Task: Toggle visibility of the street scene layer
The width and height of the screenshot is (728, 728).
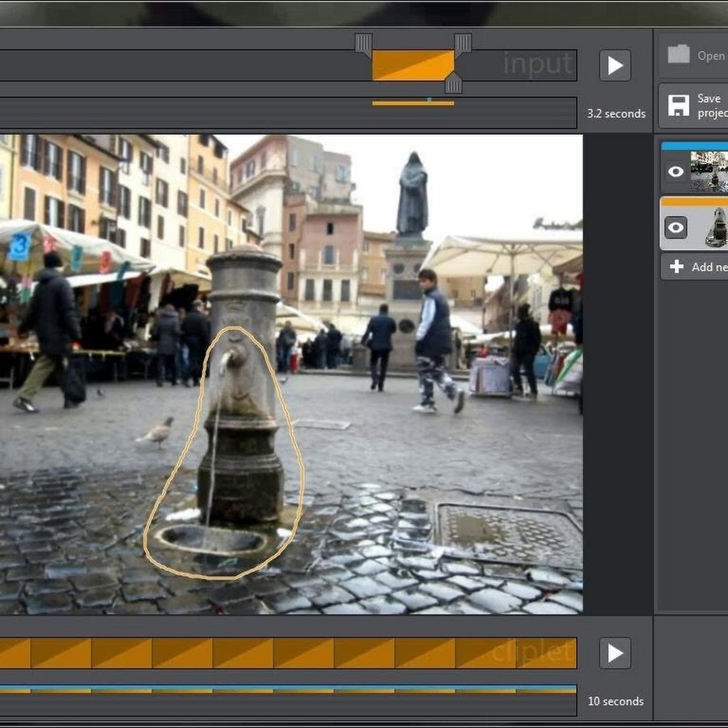Action: click(x=675, y=171)
